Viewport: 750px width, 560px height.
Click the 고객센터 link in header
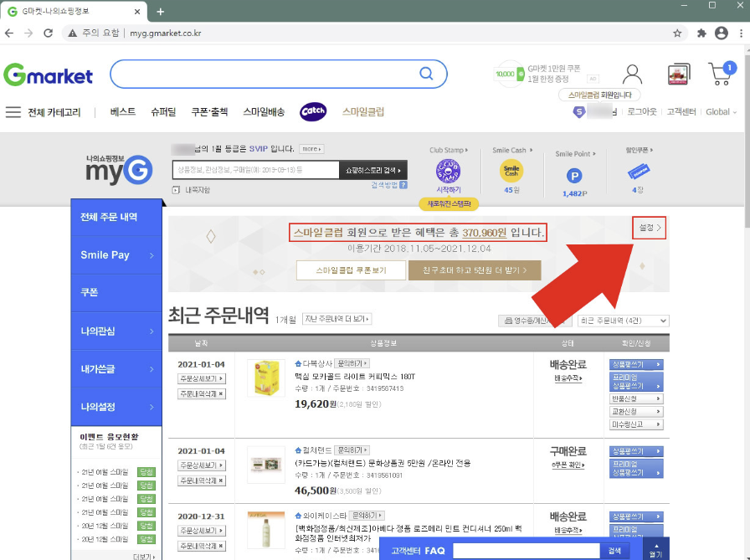pos(681,112)
